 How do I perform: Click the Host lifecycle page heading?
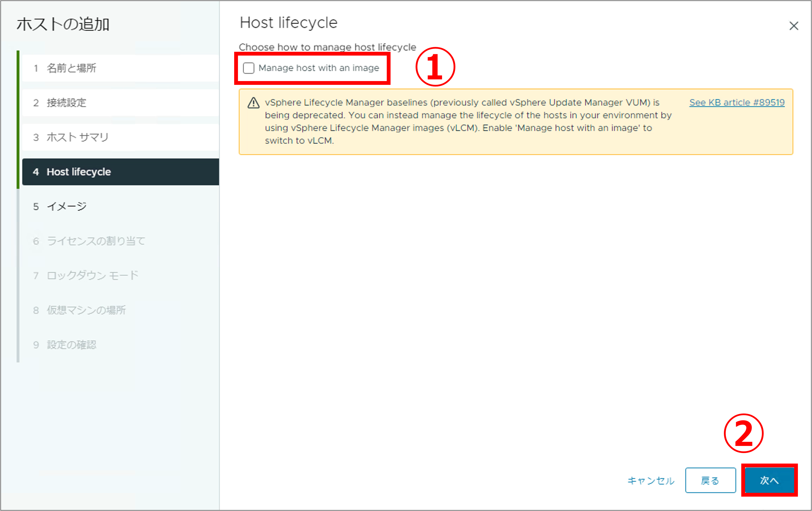pyautogui.click(x=288, y=23)
